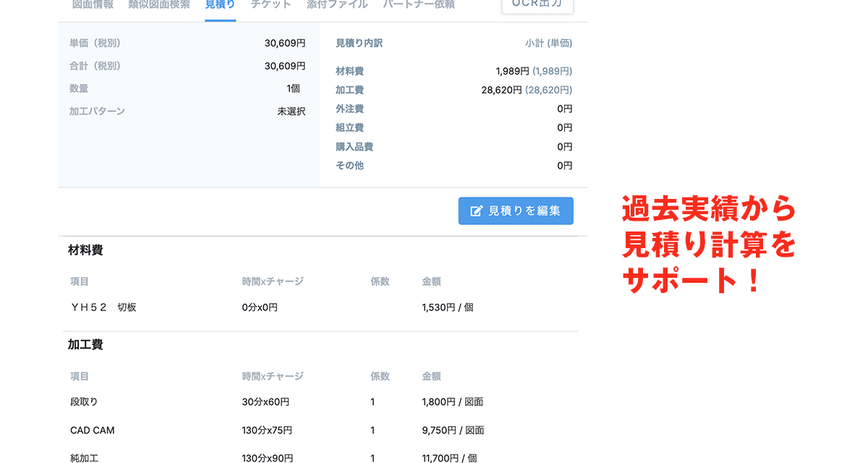Select the 合計（税別） value 30,609円
The width and height of the screenshot is (868, 463).
285,66
